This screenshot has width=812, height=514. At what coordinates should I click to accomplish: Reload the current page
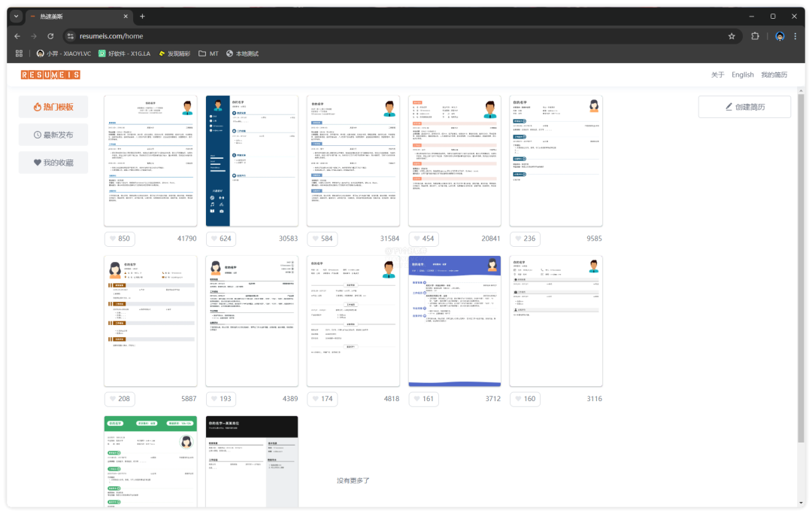pos(50,36)
